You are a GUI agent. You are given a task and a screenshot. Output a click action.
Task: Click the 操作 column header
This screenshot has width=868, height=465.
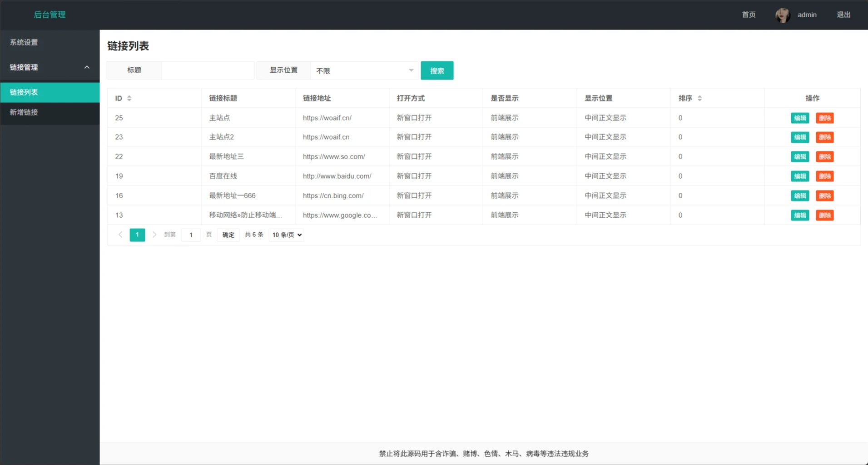pyautogui.click(x=812, y=98)
